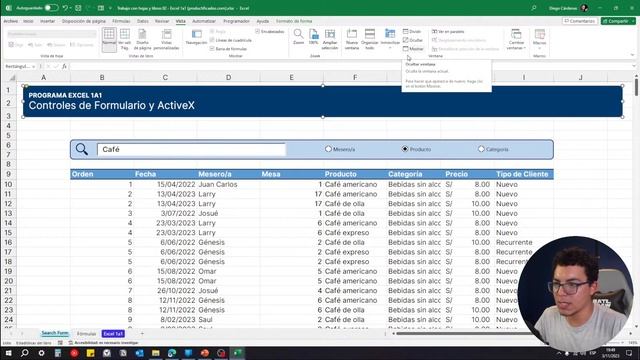The width and height of the screenshot is (640, 360).
Task: Add a new sheet with plus button
Action: click(x=142, y=333)
